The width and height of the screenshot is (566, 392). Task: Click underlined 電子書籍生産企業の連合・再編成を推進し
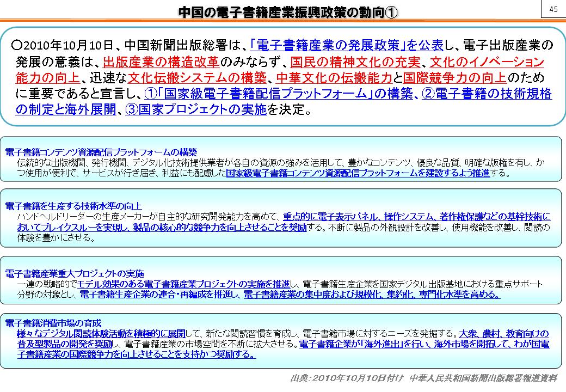(x=159, y=295)
